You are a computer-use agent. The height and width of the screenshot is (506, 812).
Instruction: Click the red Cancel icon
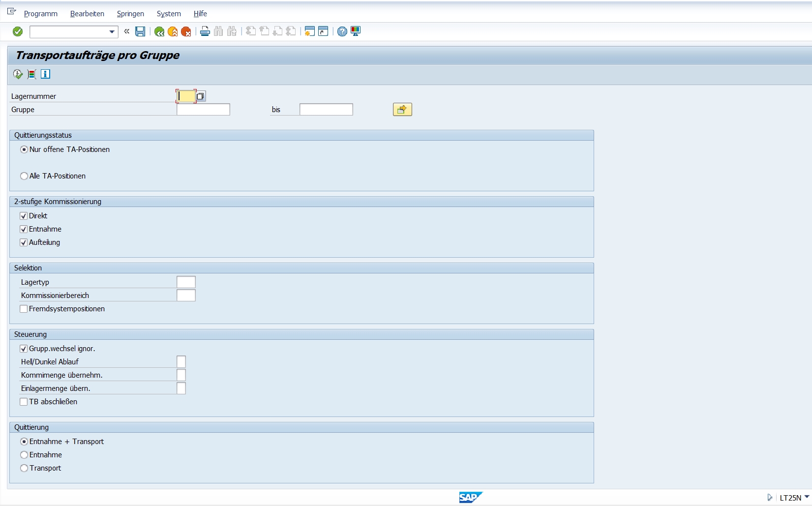186,31
